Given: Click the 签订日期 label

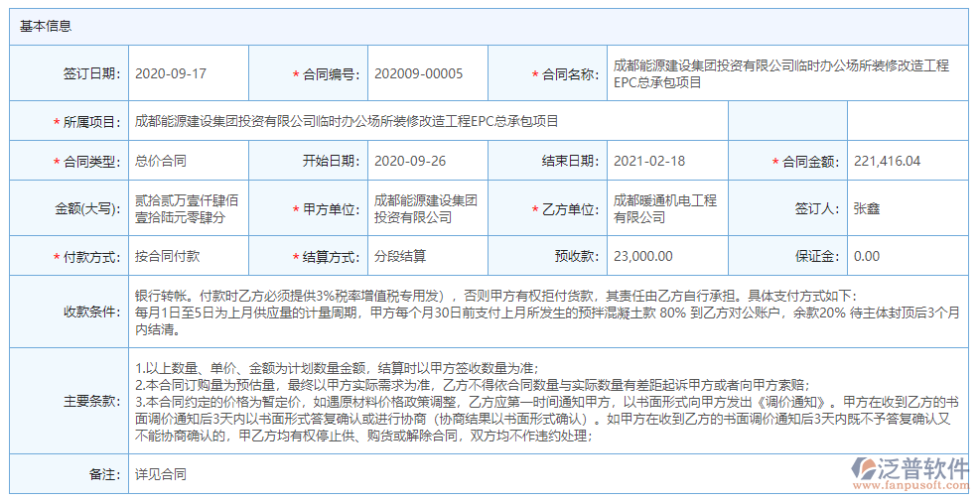Looking at the screenshot, I should [91, 73].
